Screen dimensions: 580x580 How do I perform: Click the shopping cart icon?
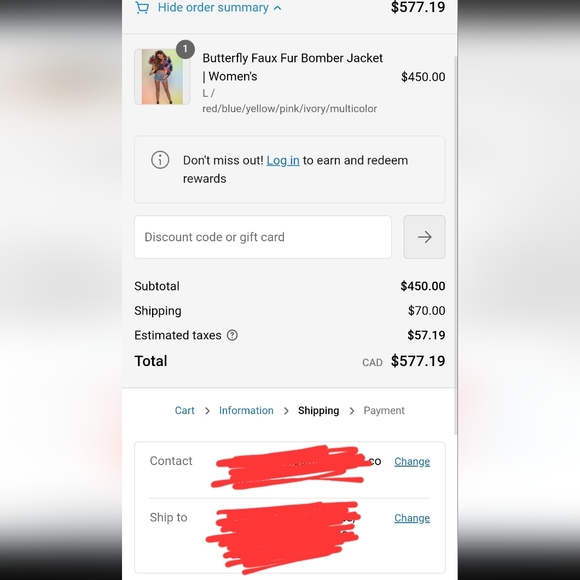click(142, 7)
